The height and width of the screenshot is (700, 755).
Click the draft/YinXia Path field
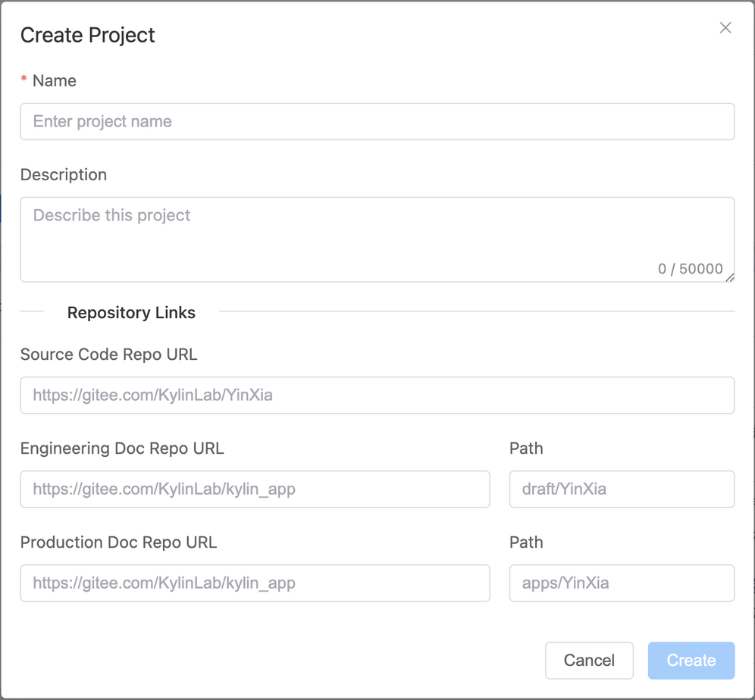pyautogui.click(x=622, y=489)
